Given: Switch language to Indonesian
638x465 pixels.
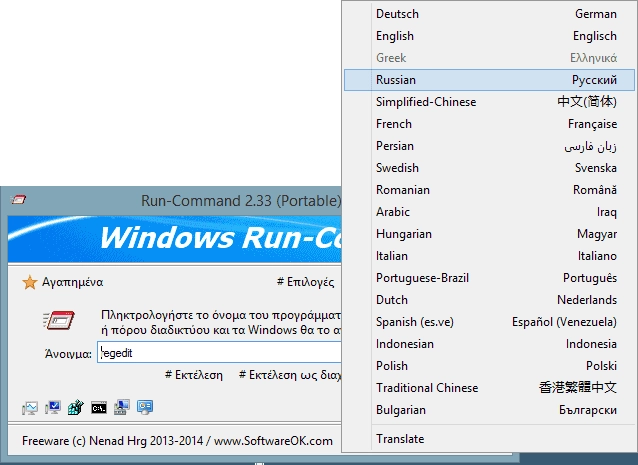Looking at the screenshot, I should point(489,344).
